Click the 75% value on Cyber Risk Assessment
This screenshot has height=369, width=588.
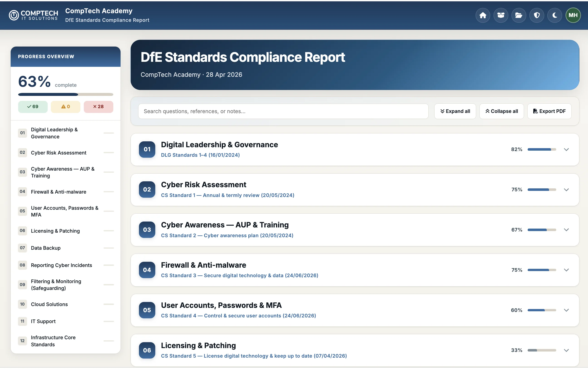coord(517,190)
